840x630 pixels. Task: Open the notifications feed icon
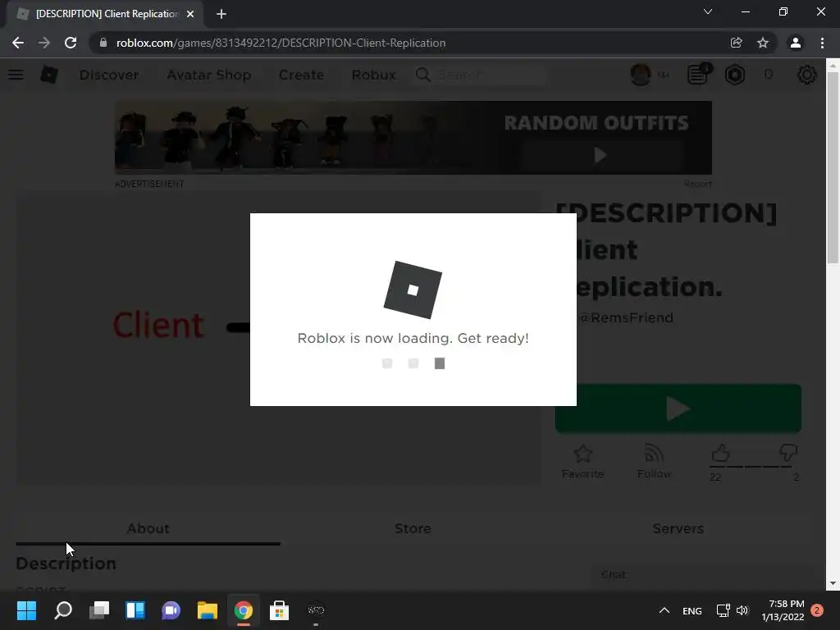point(698,75)
